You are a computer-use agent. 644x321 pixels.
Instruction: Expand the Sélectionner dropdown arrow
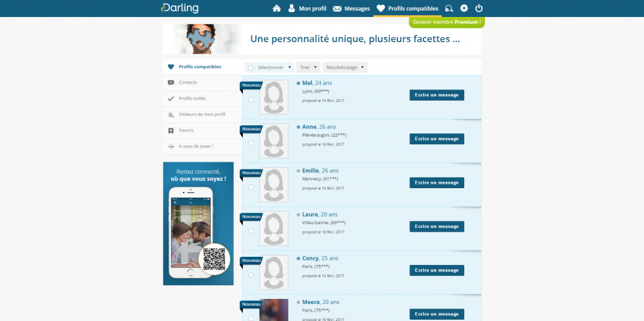pos(289,67)
